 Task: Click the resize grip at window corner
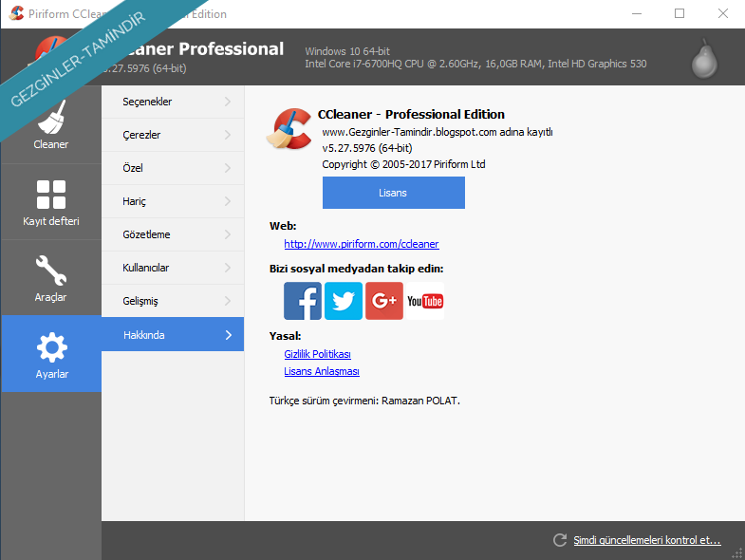[737, 553]
